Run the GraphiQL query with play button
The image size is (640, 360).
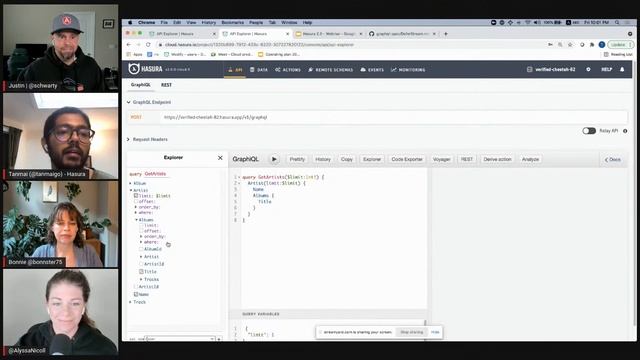[274, 159]
